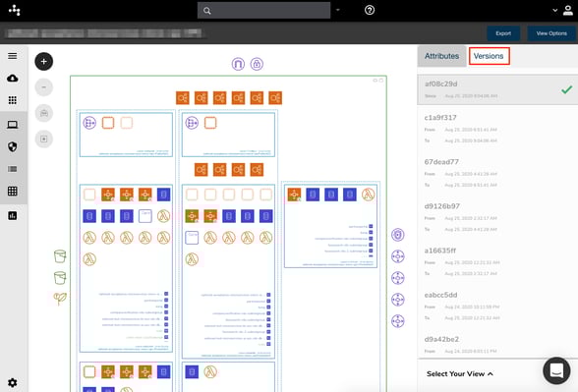Select the purple shield icon right of diagram

398,235
